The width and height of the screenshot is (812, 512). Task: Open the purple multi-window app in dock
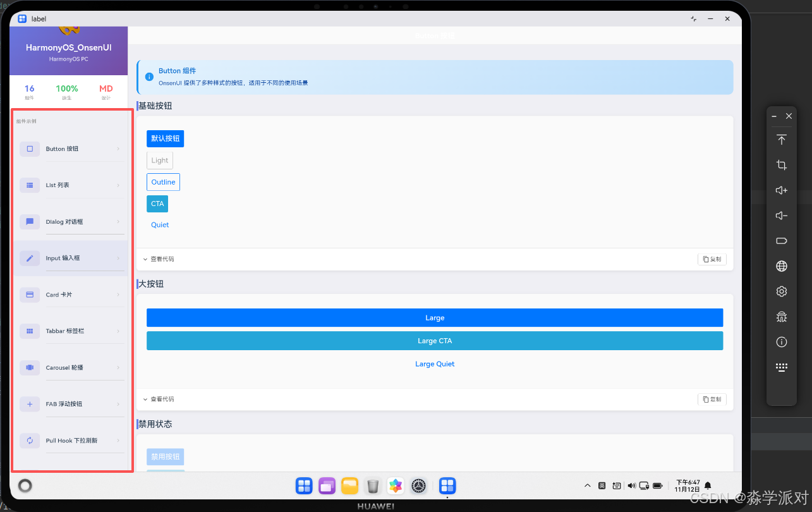tap(327, 485)
